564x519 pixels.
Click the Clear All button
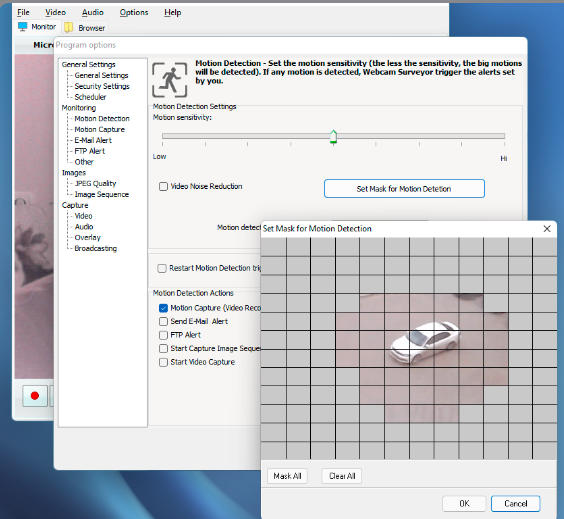click(342, 476)
